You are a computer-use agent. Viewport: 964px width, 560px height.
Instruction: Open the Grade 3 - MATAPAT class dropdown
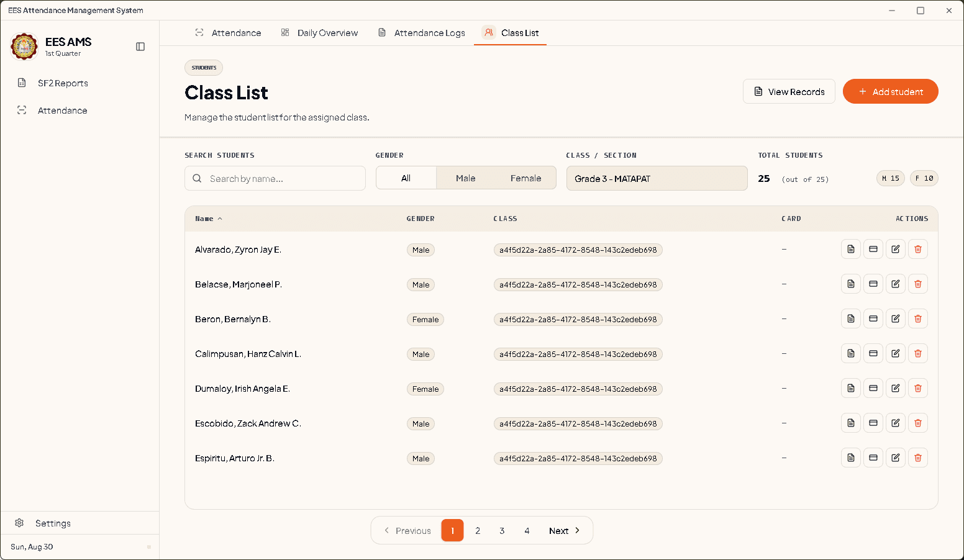(657, 178)
